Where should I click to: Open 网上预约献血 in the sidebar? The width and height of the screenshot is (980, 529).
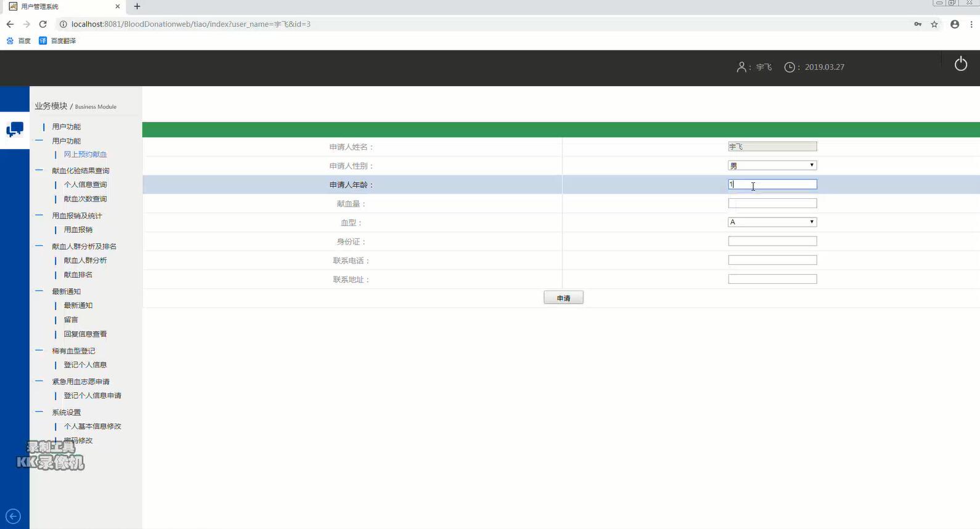pyautogui.click(x=85, y=155)
